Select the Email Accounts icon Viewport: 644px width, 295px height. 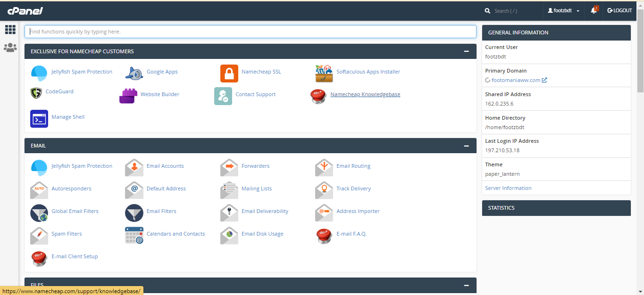[166, 166]
